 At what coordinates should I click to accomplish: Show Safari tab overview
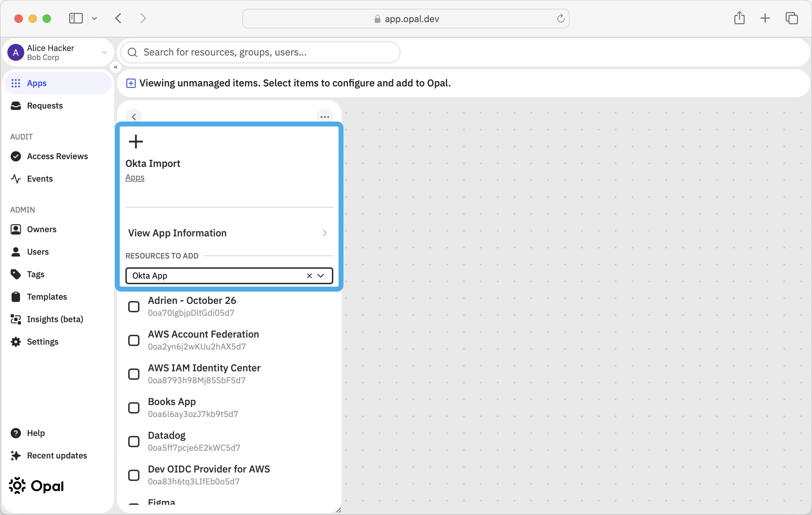792,18
